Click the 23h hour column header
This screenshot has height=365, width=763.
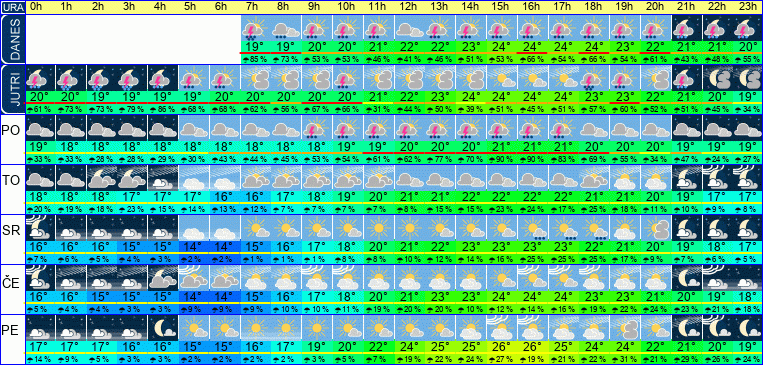(748, 7)
